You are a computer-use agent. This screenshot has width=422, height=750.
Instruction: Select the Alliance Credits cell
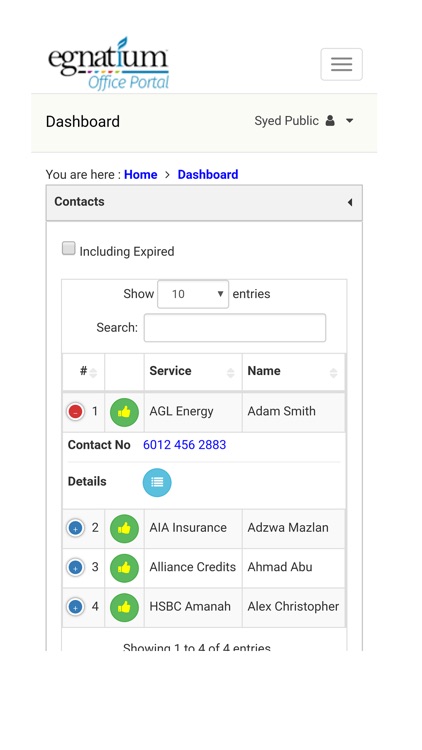click(x=193, y=567)
